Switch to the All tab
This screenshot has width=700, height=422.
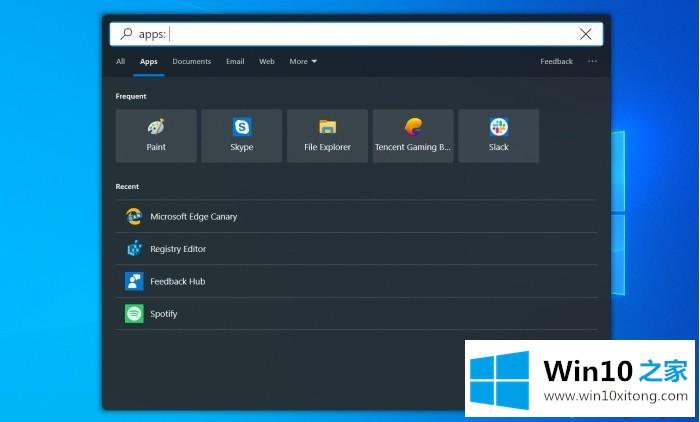tap(121, 61)
